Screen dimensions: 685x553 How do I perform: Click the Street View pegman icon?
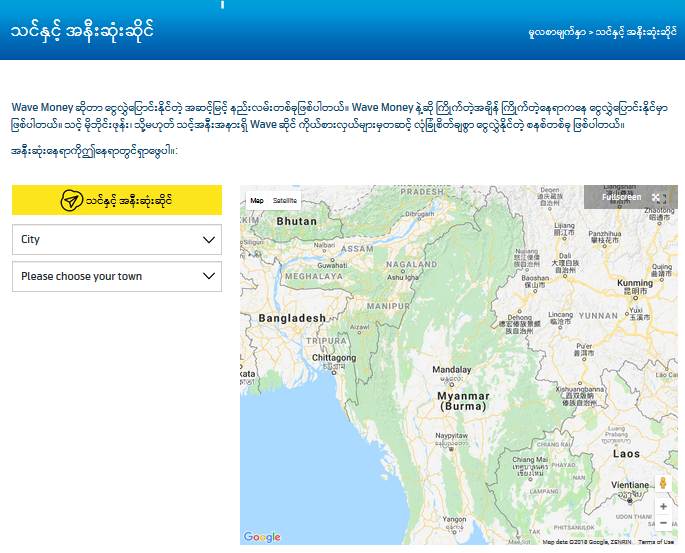point(663,483)
